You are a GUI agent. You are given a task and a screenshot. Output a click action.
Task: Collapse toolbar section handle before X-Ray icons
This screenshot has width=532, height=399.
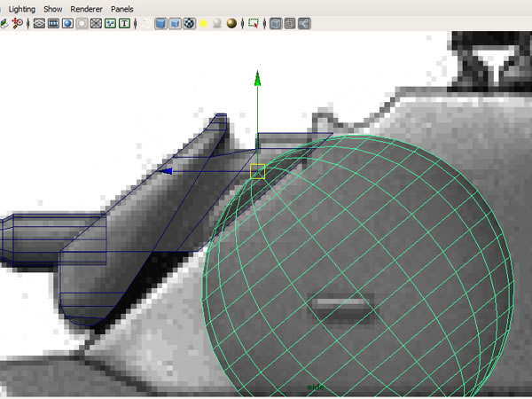[x=264, y=23]
